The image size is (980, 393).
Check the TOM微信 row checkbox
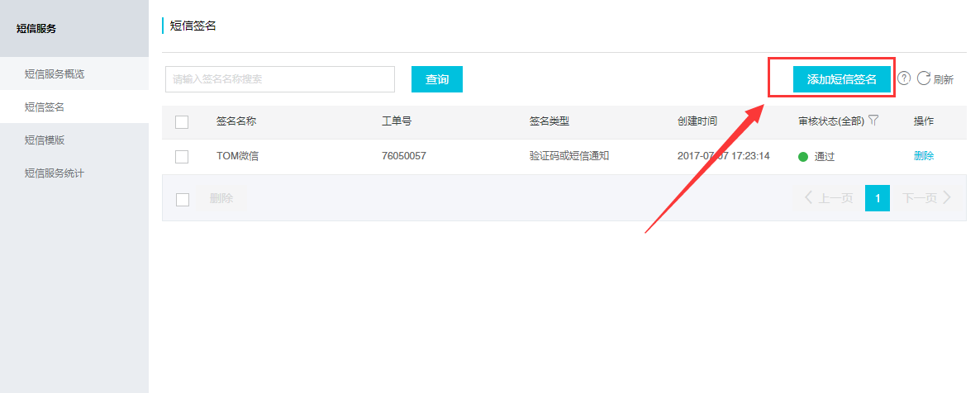pos(183,156)
